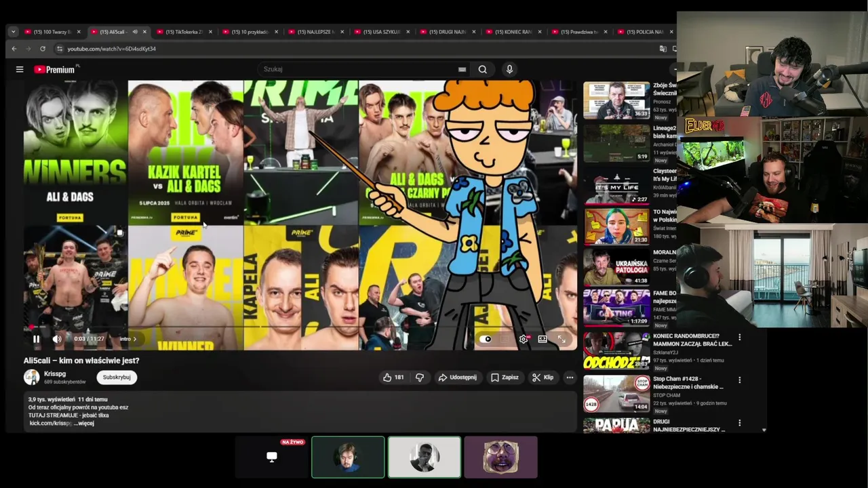Open 'KONIEC RANDOMBRUCE!?' video title
This screenshot has width=868, height=488.
(692, 340)
